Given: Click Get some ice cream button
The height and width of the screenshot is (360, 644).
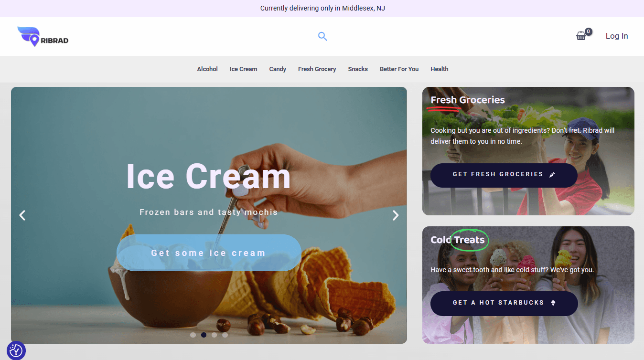Looking at the screenshot, I should coord(209,253).
